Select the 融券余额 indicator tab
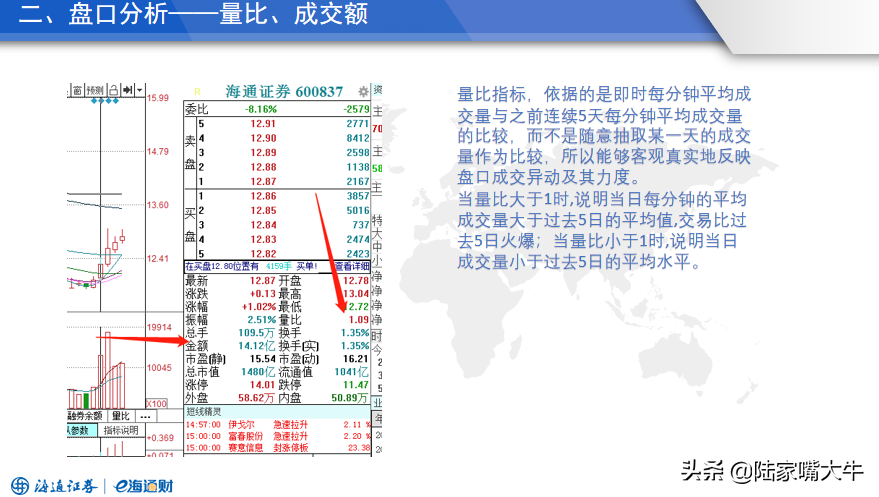879x497 pixels. 85,416
